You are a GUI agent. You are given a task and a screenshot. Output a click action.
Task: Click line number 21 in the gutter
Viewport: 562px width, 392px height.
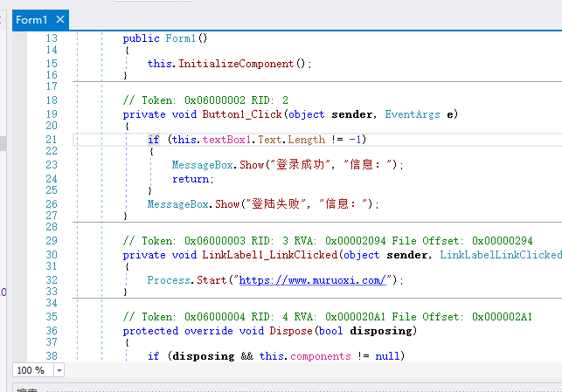coord(52,140)
